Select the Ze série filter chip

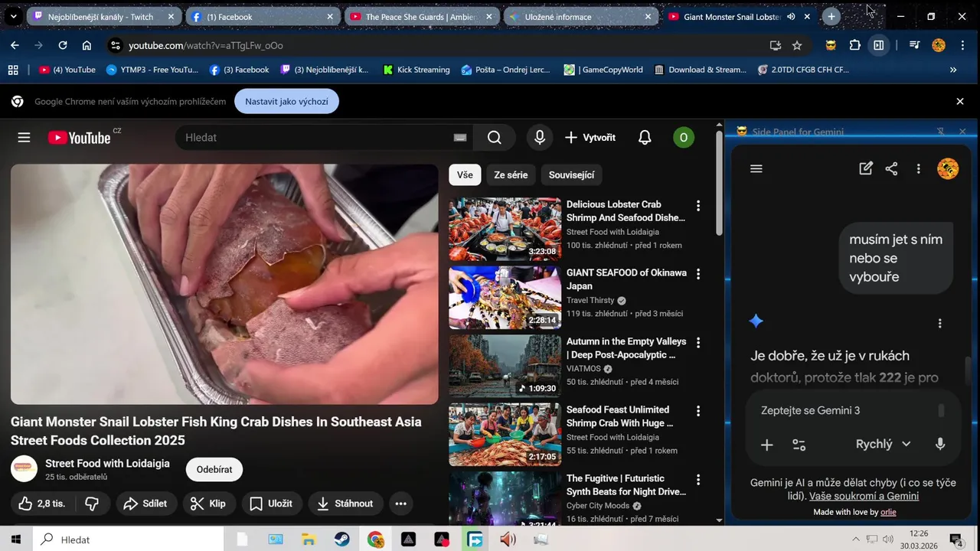pos(511,174)
